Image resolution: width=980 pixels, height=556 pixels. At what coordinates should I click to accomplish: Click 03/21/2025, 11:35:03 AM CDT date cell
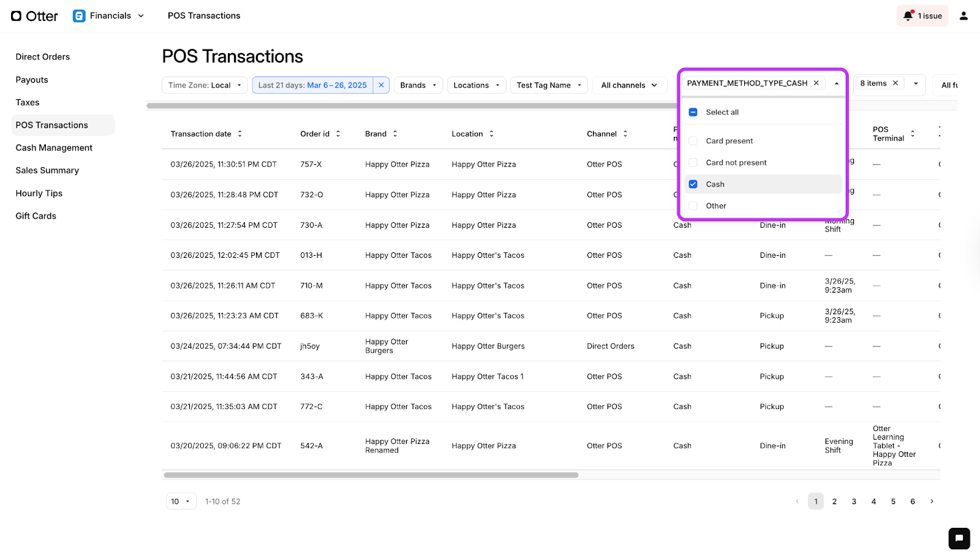(x=224, y=407)
